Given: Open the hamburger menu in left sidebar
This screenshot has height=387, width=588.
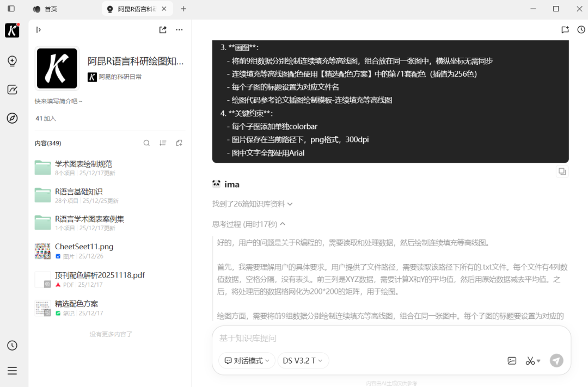Looking at the screenshot, I should [x=12, y=371].
